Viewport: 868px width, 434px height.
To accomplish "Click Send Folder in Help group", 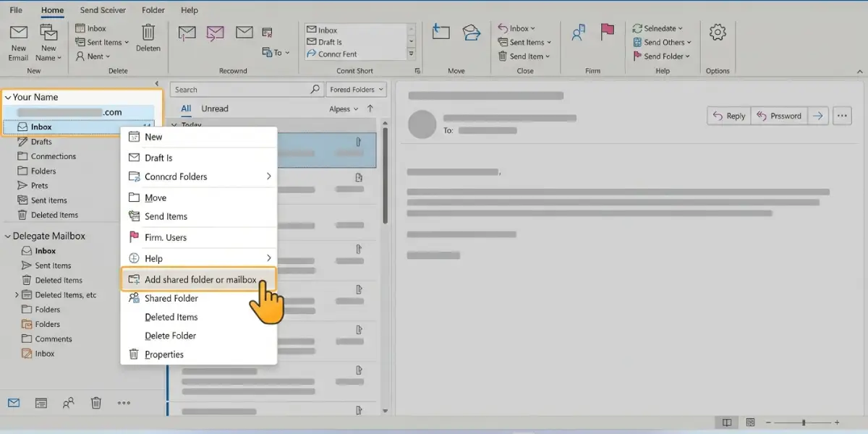I will click(662, 56).
